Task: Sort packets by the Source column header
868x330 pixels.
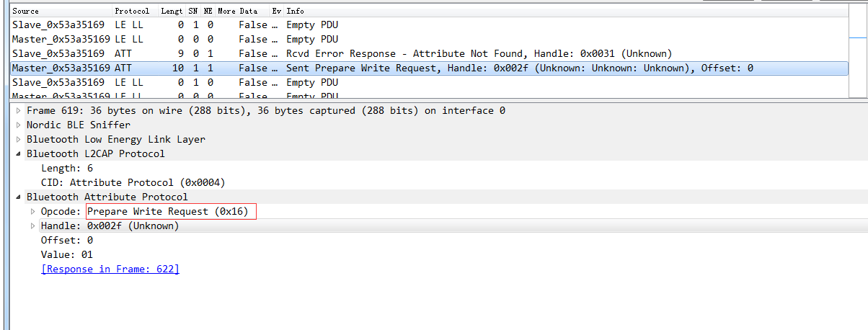Action: [26, 12]
